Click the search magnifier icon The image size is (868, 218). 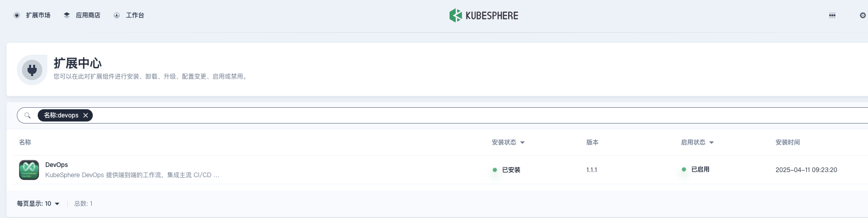point(28,115)
